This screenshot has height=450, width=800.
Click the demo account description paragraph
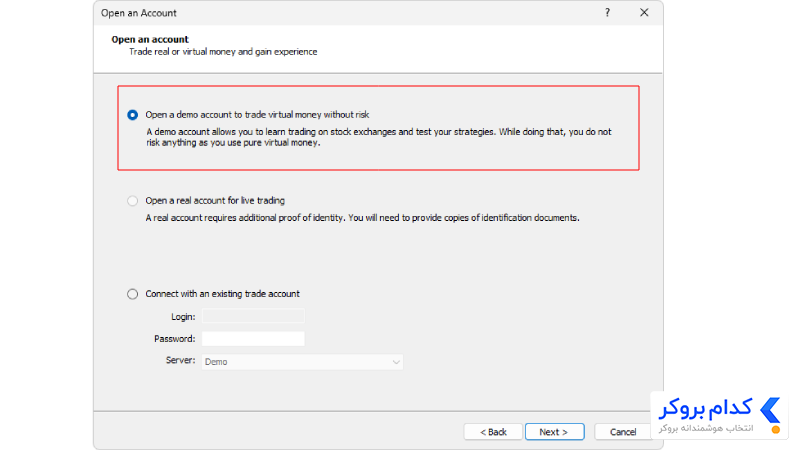point(379,137)
